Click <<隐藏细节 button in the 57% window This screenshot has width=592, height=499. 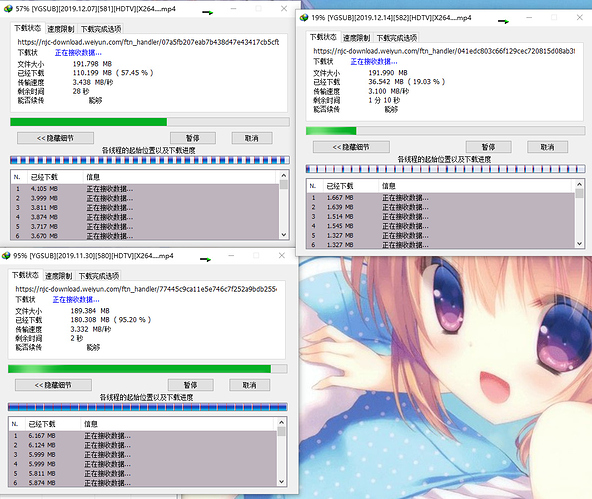coord(55,138)
